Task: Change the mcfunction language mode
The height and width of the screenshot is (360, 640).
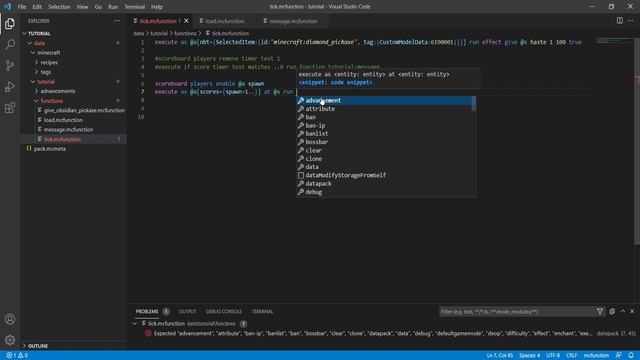Action: [x=596, y=356]
